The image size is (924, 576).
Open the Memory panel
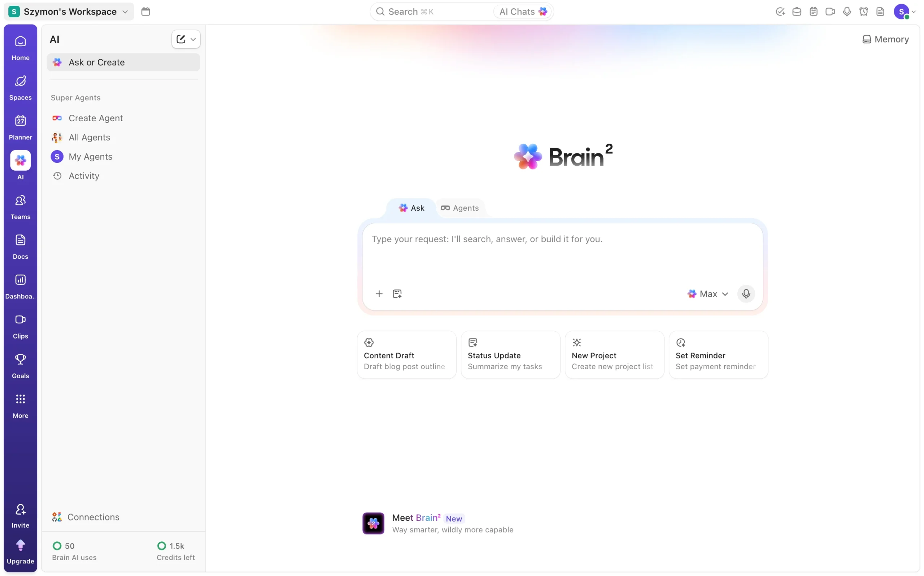coord(885,39)
